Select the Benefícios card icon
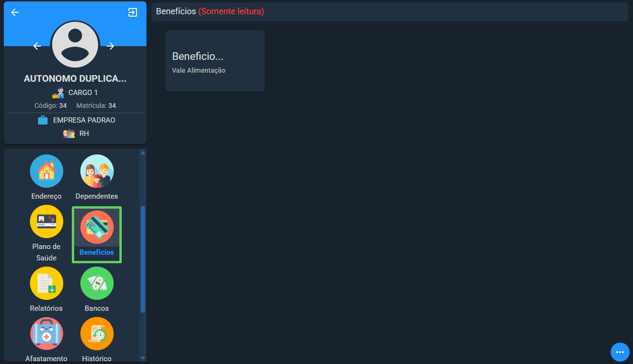Viewport: 633px width, 364px height. [x=97, y=227]
